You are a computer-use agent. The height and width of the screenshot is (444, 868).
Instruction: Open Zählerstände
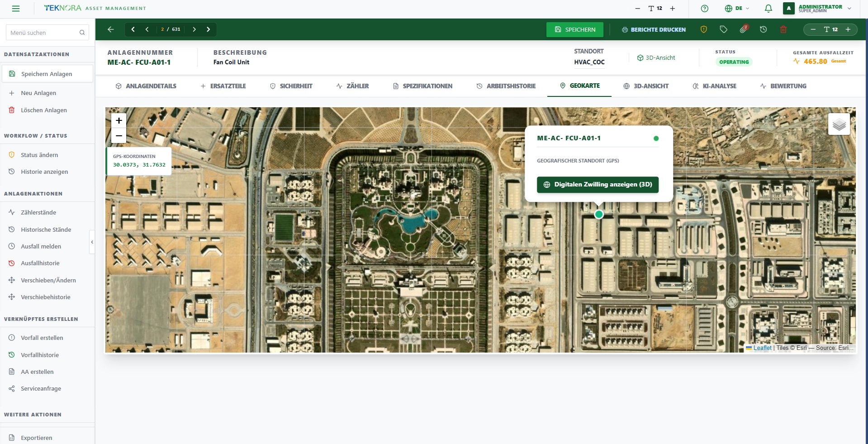[47, 212]
